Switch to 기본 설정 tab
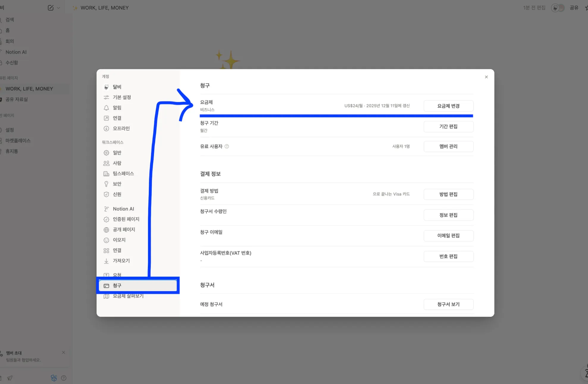Image resolution: width=588 pixels, height=384 pixels. click(121, 97)
